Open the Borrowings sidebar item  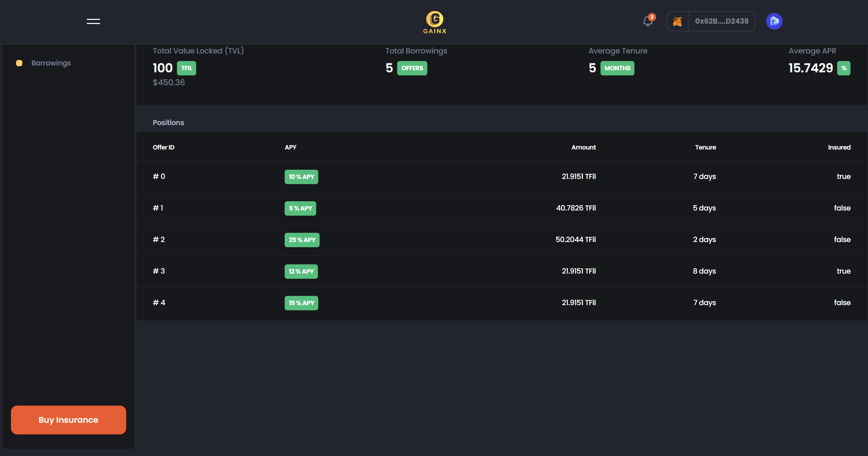pos(51,63)
